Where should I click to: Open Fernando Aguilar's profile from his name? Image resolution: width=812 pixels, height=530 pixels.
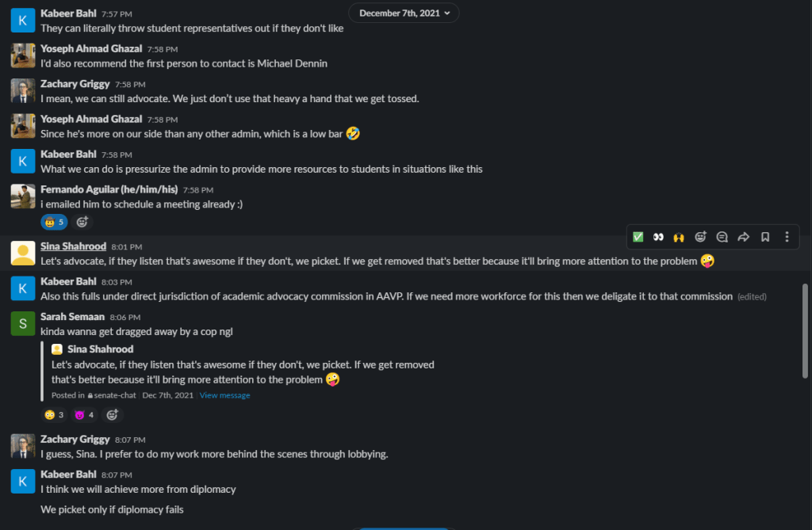pos(109,189)
